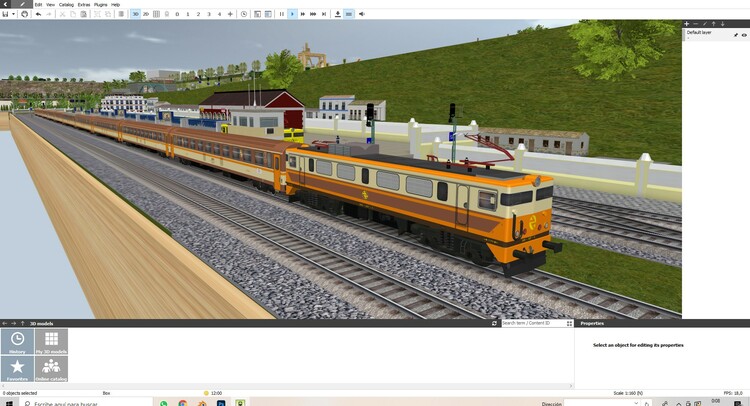Viewport: 750px width, 406px height.
Task: Open the Favorites catalog tile
Action: (17, 369)
